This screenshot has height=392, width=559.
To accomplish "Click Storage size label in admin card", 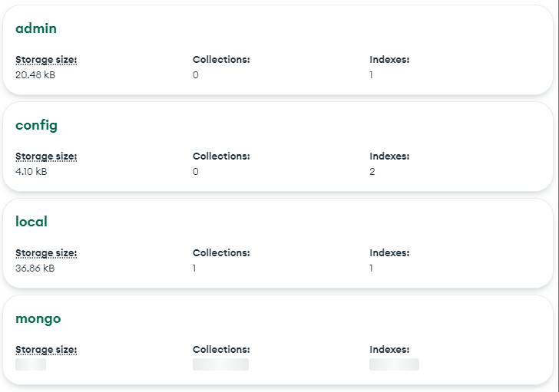I will click(x=46, y=60).
